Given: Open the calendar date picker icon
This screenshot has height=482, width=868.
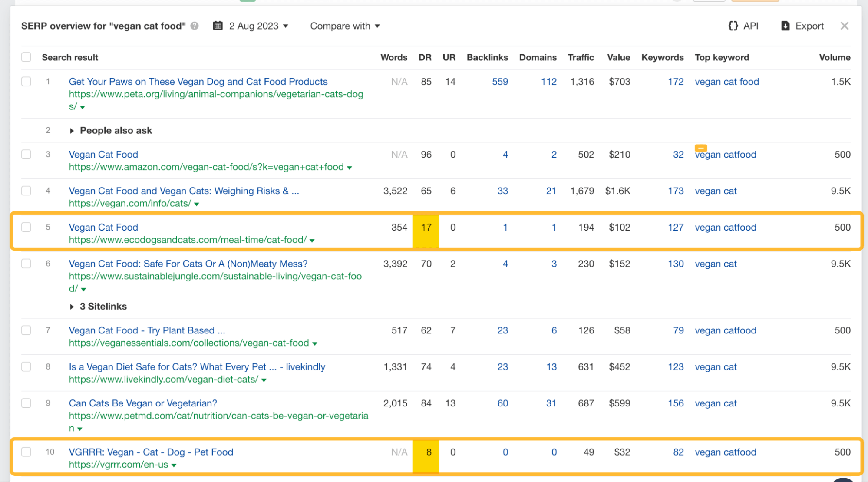Looking at the screenshot, I should tap(218, 26).
